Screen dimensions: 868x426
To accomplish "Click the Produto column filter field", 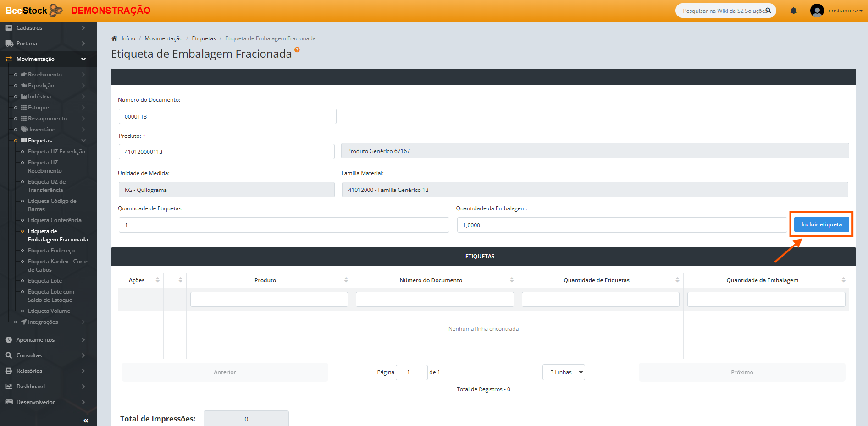I will tap(269, 300).
